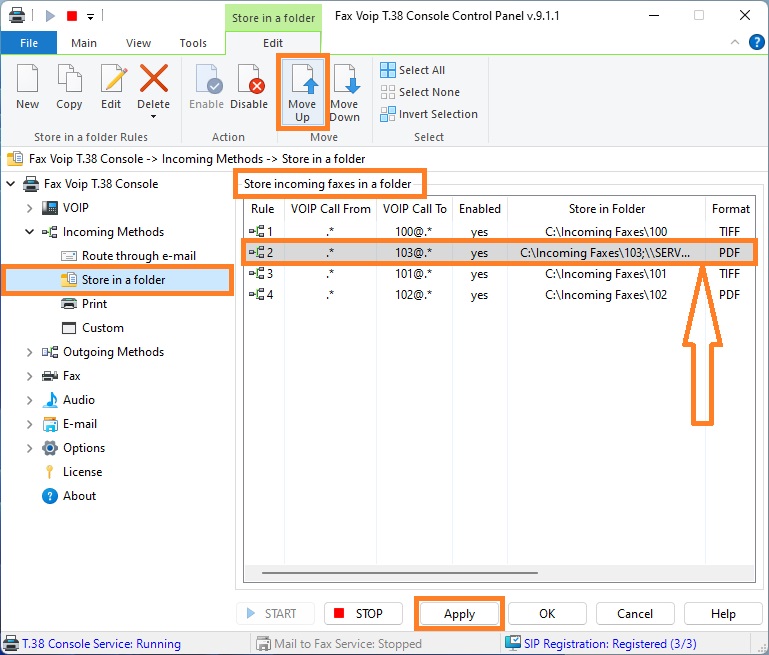Switch to the Edit ribbon tab
Image resolution: width=769 pixels, height=655 pixels.
click(273, 43)
